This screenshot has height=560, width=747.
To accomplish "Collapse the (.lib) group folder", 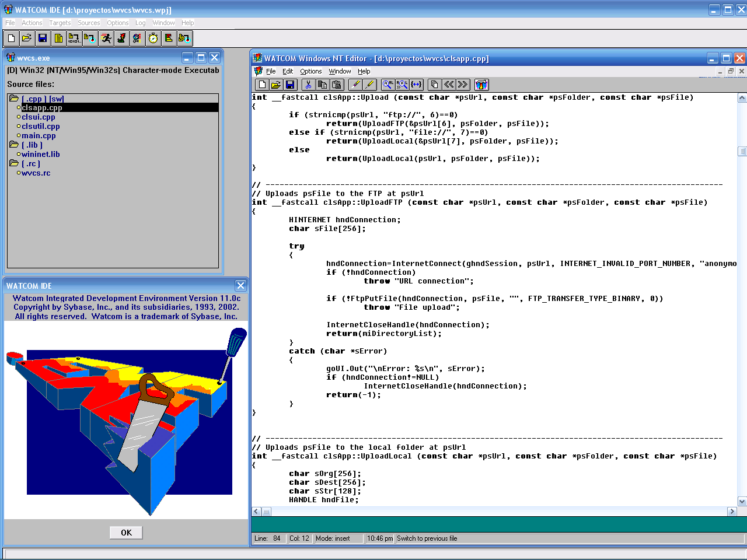I will pos(14,145).
